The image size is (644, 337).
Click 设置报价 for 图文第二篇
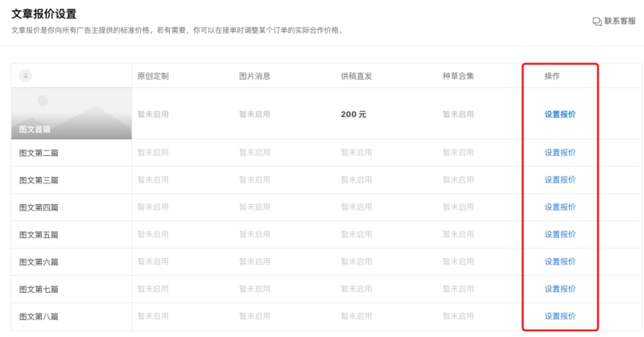559,152
